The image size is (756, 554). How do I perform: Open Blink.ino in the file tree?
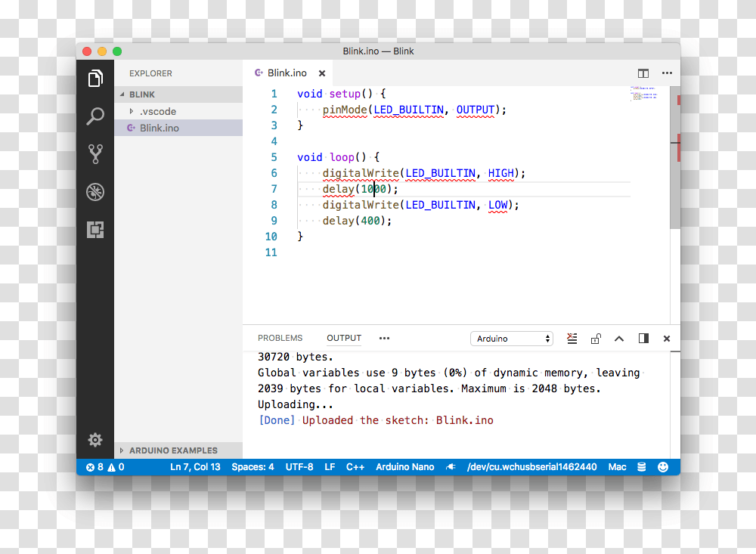point(178,128)
